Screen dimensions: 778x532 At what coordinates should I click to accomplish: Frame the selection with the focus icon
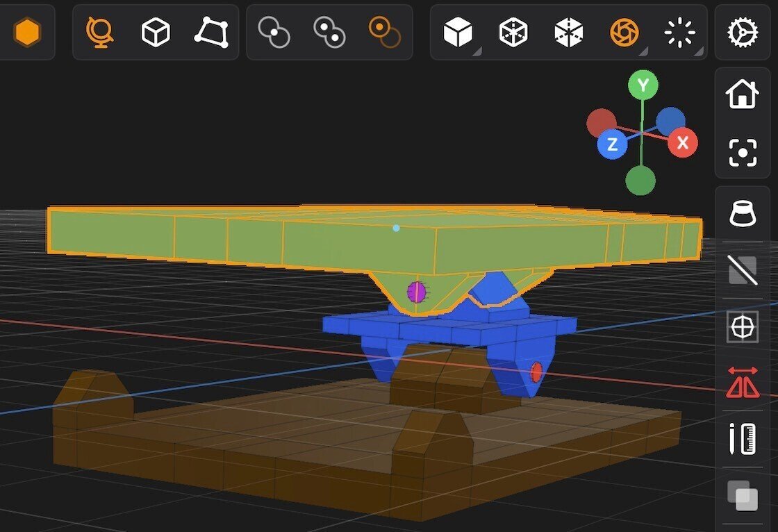[742, 153]
